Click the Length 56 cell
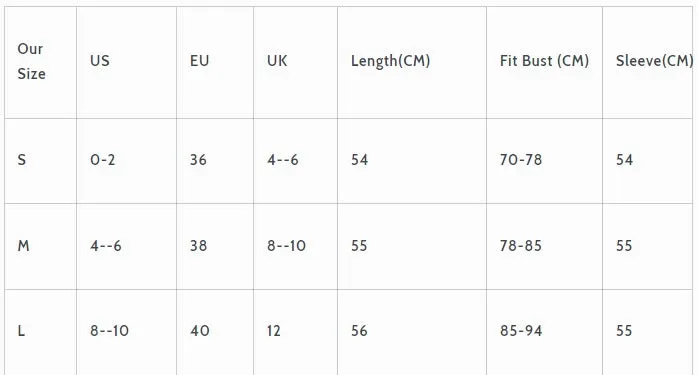The image size is (698, 375). 412,332
